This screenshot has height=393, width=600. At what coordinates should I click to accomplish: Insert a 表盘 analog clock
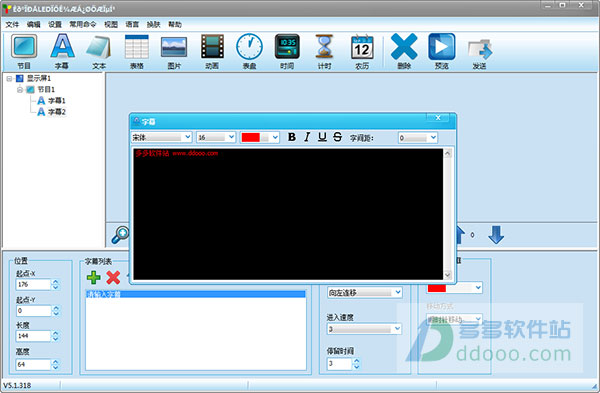249,47
